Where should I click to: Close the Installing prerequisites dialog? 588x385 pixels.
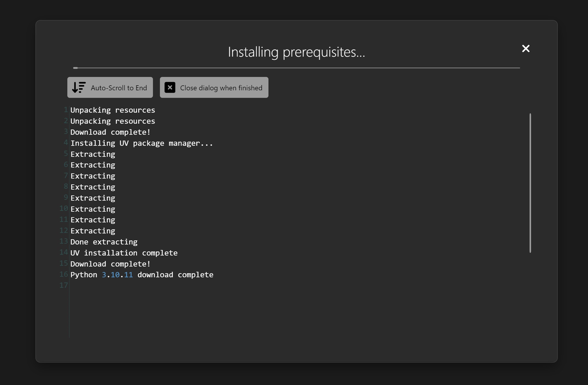[x=526, y=48]
